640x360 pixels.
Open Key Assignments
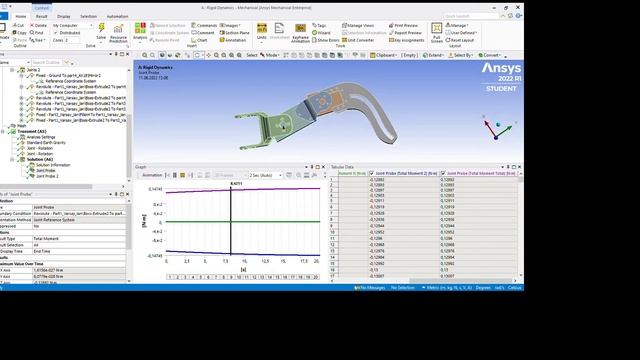click(407, 40)
